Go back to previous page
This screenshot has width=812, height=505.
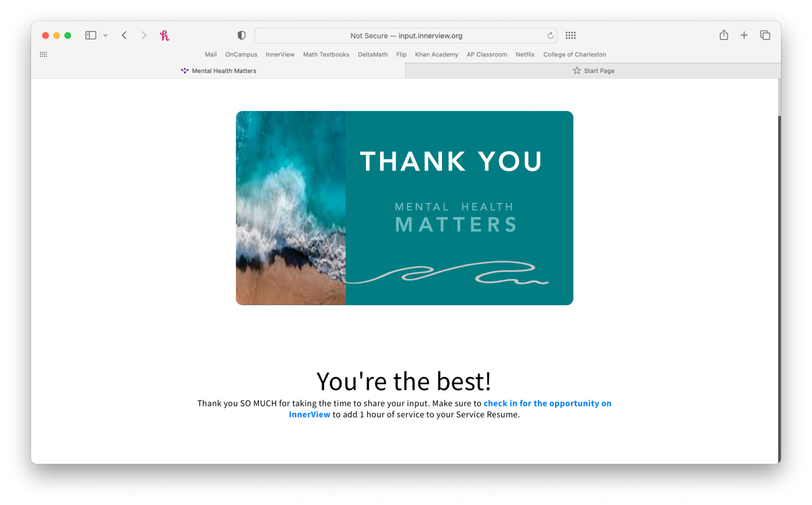(124, 36)
